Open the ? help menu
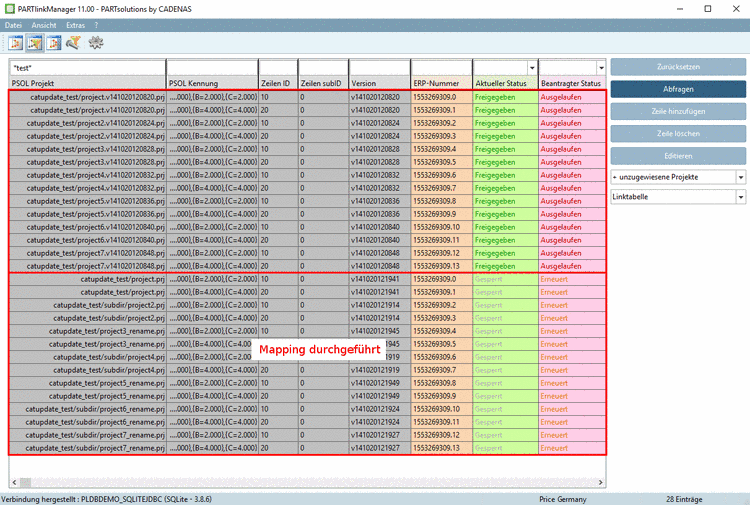This screenshot has height=505, width=750. pyautogui.click(x=96, y=24)
